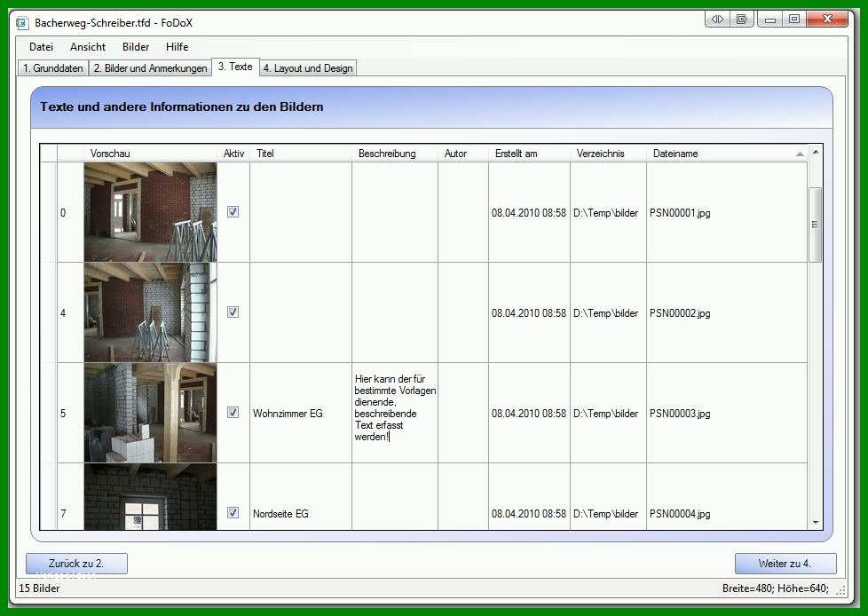Open the Bilder menu
The height and width of the screenshot is (616, 868).
[136, 47]
